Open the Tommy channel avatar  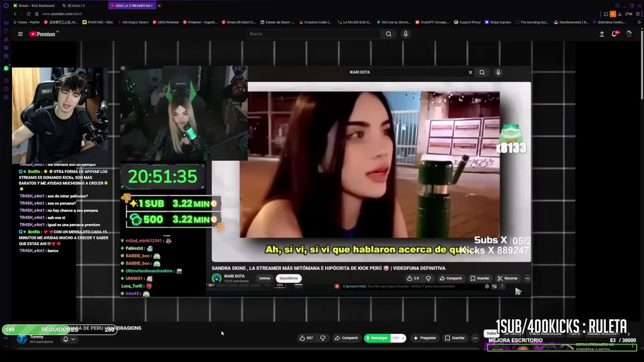click(x=22, y=339)
